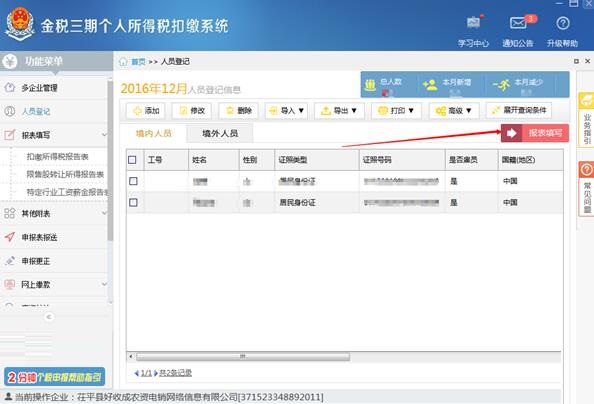Sort by the 证照类型 column header

pyautogui.click(x=316, y=160)
